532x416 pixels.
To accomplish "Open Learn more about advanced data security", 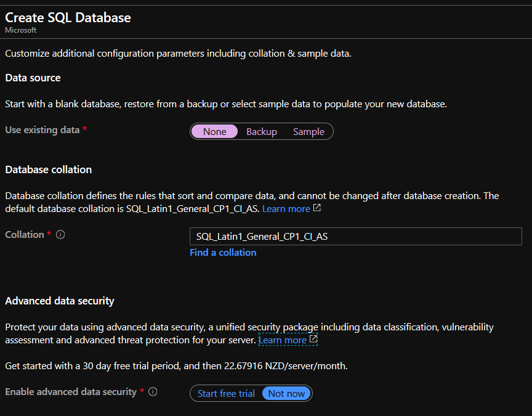I will [x=283, y=340].
